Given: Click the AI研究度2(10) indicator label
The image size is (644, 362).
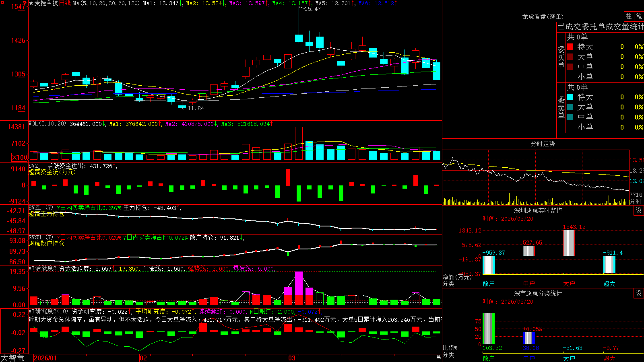Looking at the screenshot, I should (48, 311).
